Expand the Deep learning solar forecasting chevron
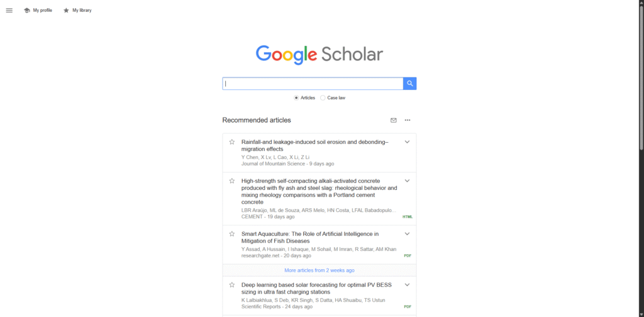 coord(407,285)
